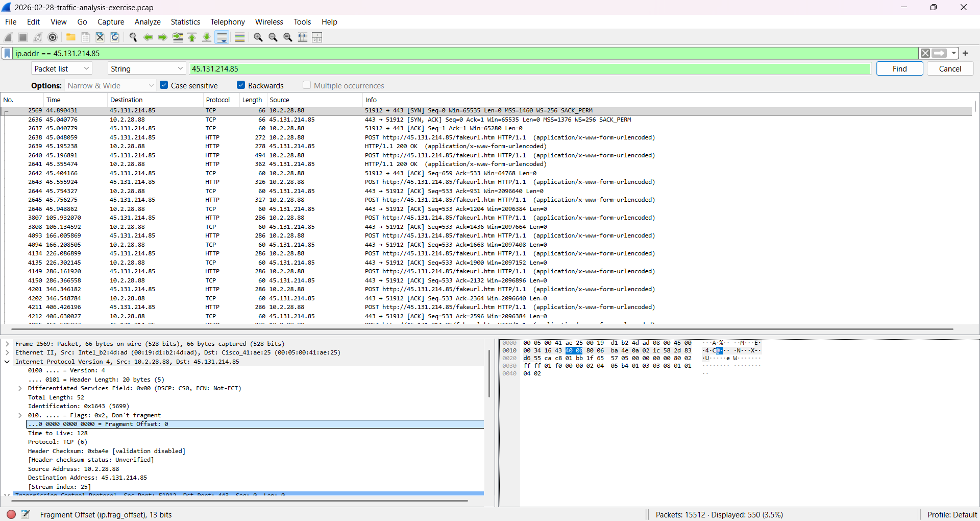Open the Packet list search-in dropdown
Screen dimensions: 980x521
tap(62, 68)
